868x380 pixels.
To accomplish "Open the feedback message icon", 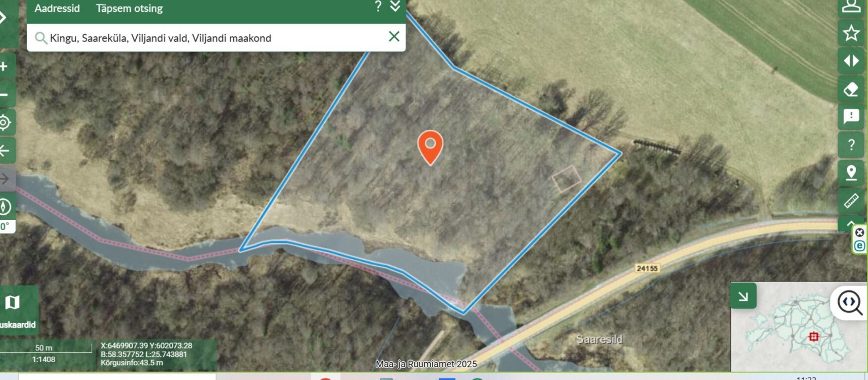I will (851, 117).
